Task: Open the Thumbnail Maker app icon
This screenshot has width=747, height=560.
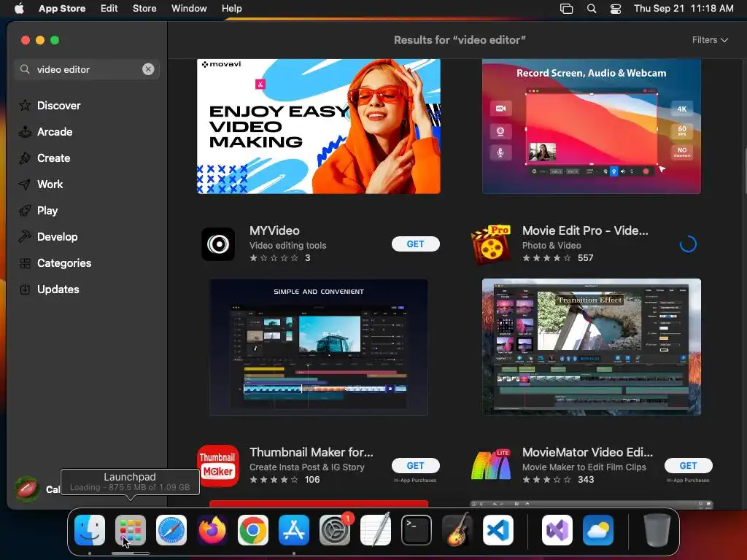Action: point(218,466)
